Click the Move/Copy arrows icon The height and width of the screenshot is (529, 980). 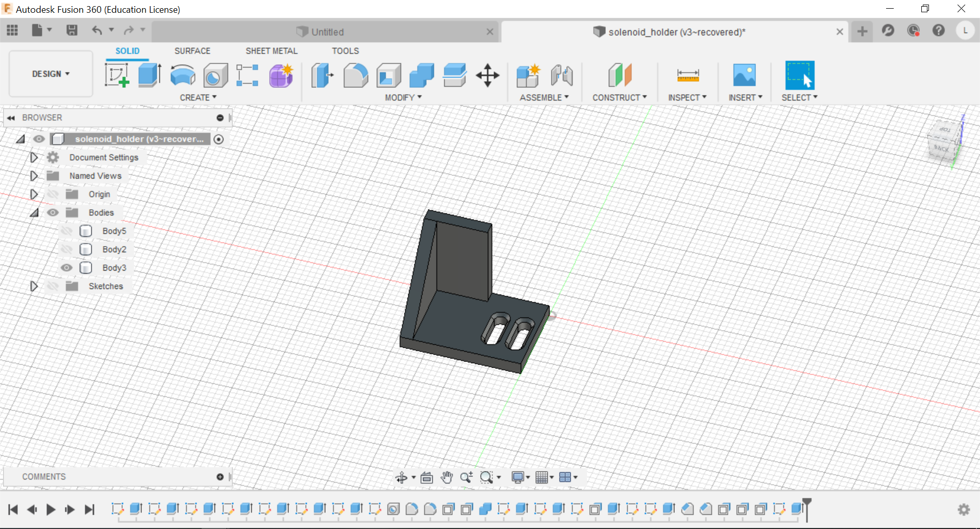point(487,76)
